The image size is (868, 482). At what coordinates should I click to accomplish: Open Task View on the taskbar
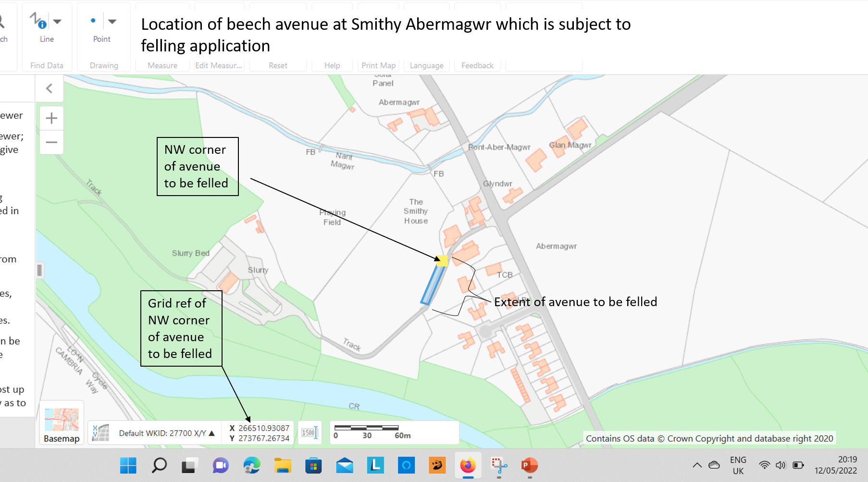click(x=190, y=465)
